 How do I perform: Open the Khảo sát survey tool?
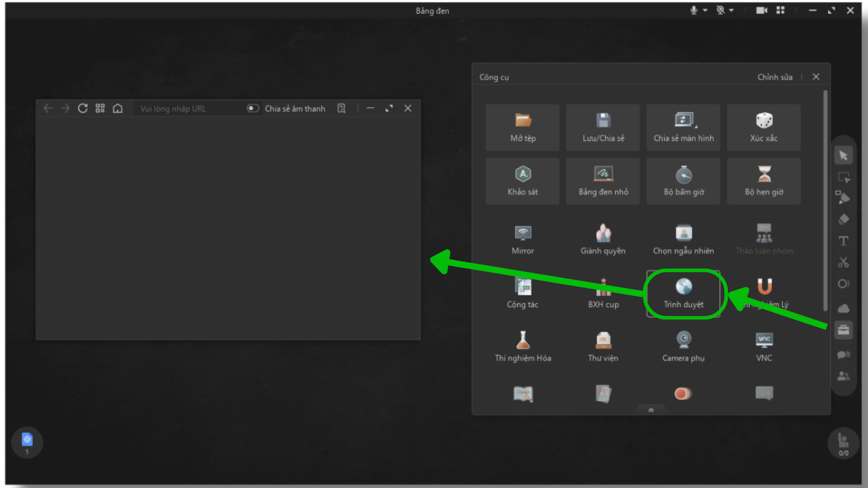[523, 181]
